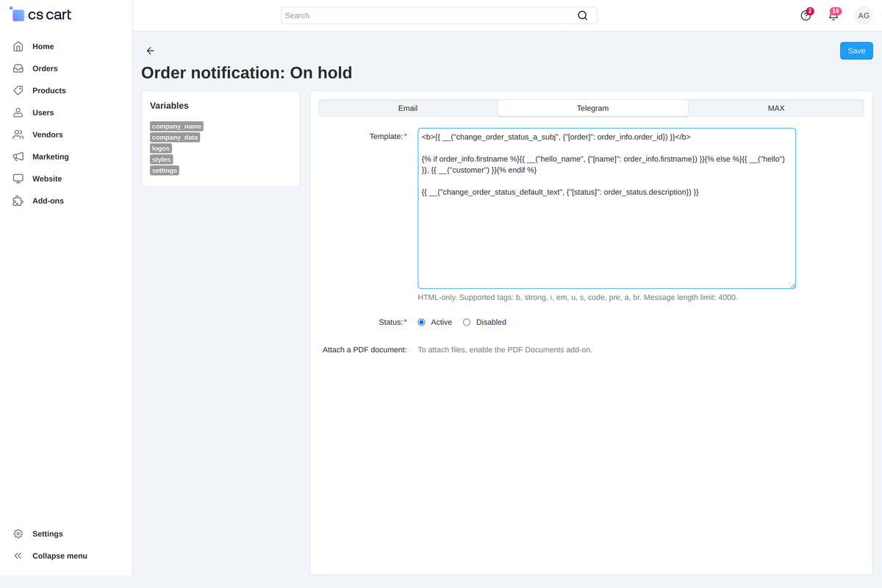The width and height of the screenshot is (882, 588).
Task: Switch to the MAX tab
Action: [776, 108]
